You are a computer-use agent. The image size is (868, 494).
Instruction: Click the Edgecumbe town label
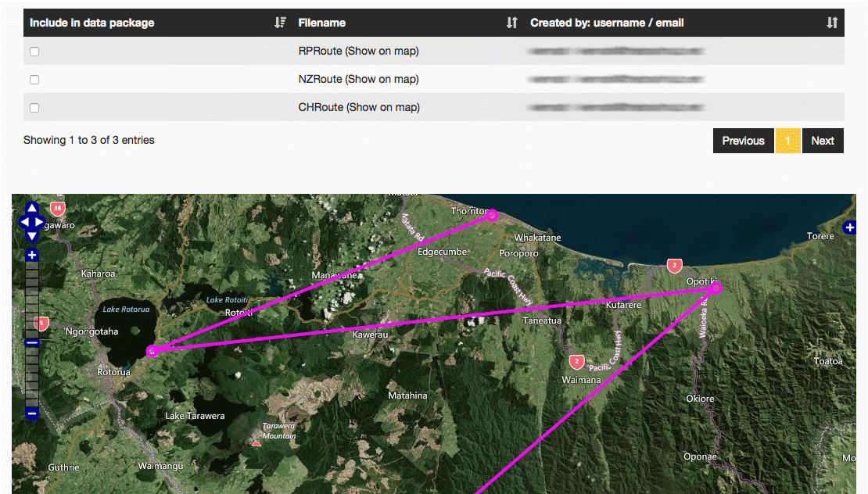442,252
